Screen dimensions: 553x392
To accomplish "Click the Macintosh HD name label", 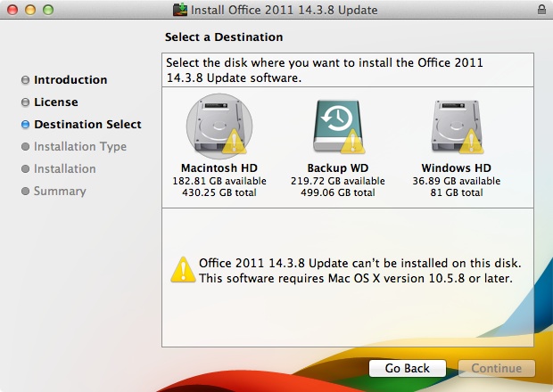I will click(x=219, y=168).
